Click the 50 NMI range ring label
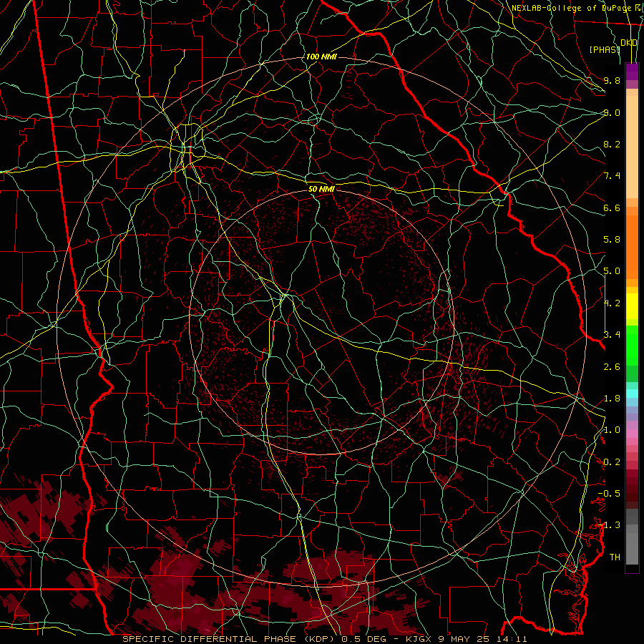Image resolution: width=644 pixels, height=644 pixels. [321, 189]
